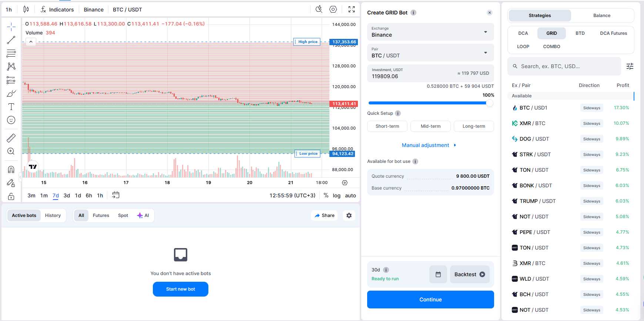Image resolution: width=644 pixels, height=321 pixels.
Task: Select the DCA strategy type
Action: pyautogui.click(x=523, y=33)
